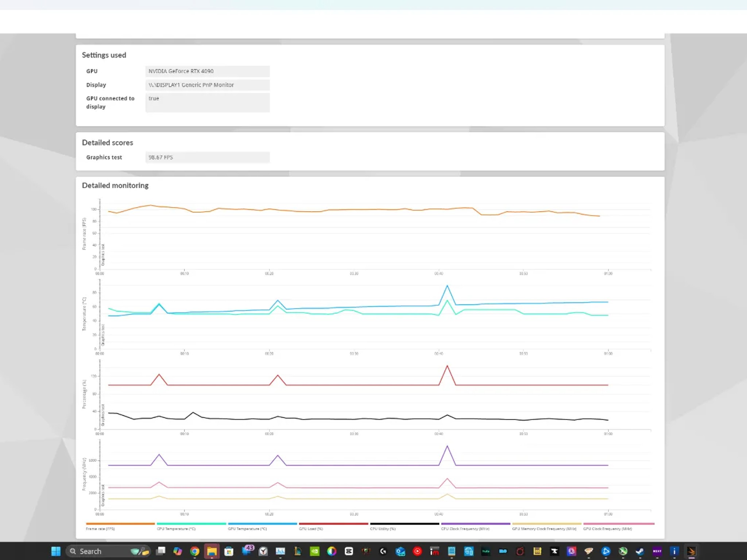
Task: Open the Hulu taskbar icon
Action: click(486, 551)
